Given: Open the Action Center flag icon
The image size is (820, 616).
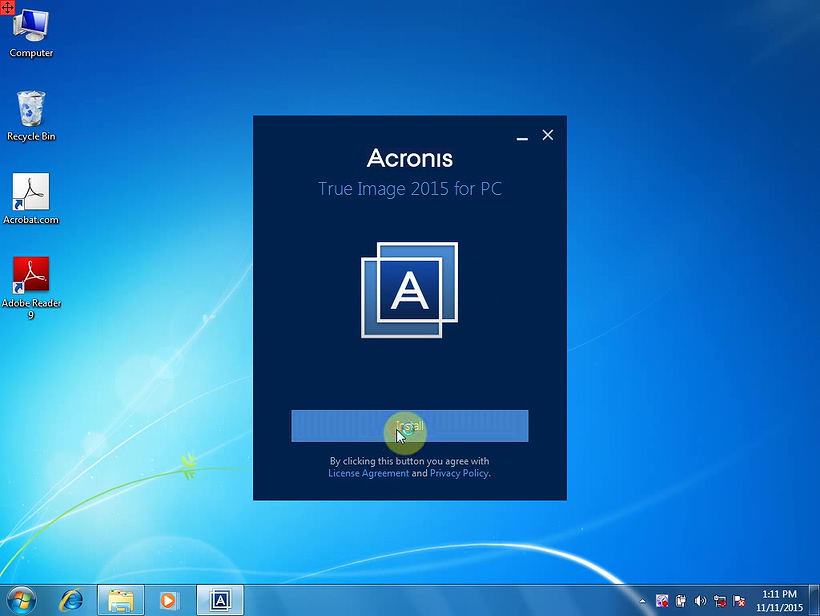Looking at the screenshot, I should pyautogui.click(x=739, y=601).
